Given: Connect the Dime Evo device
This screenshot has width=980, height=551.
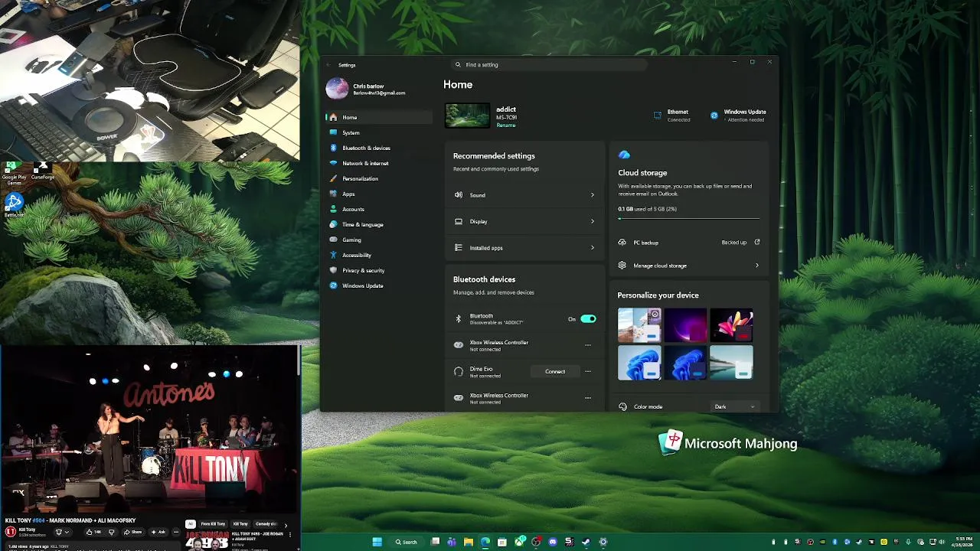Looking at the screenshot, I should pyautogui.click(x=555, y=372).
